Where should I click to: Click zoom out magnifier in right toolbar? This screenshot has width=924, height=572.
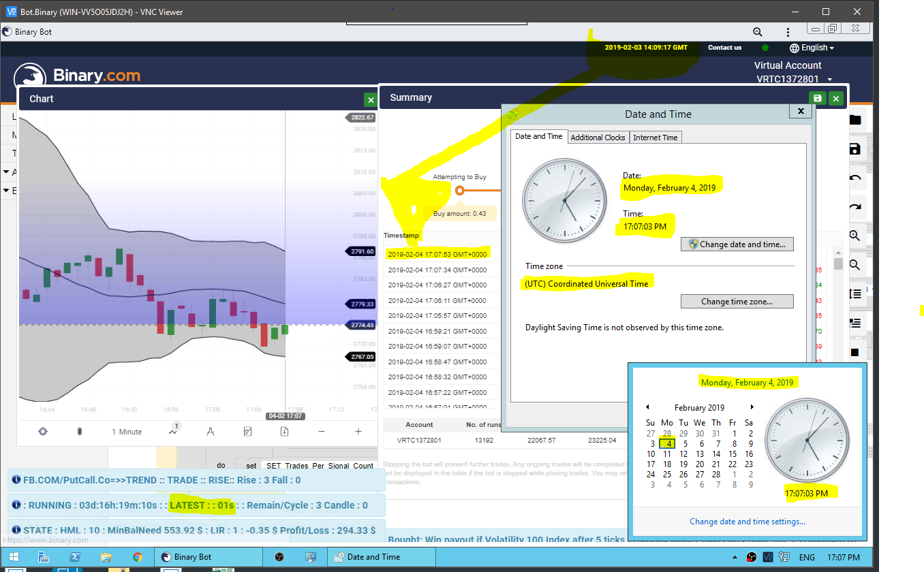tap(854, 265)
